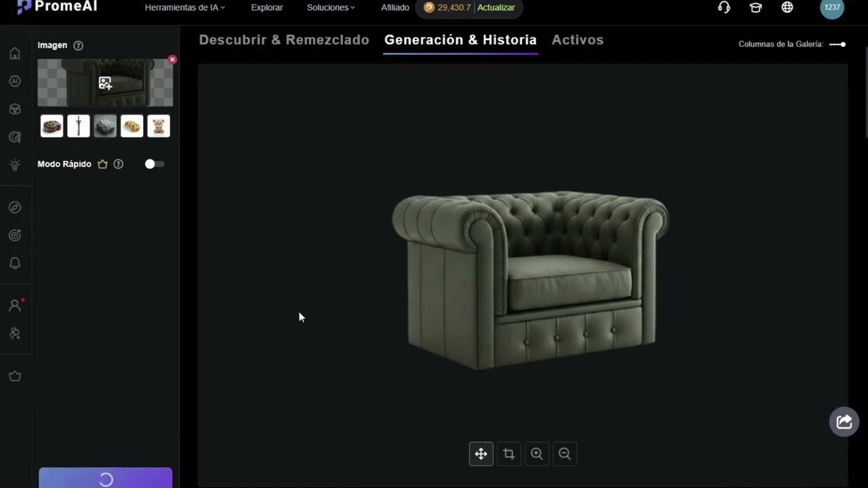The width and height of the screenshot is (868, 488).
Task: Select the crop tool
Action: [509, 454]
